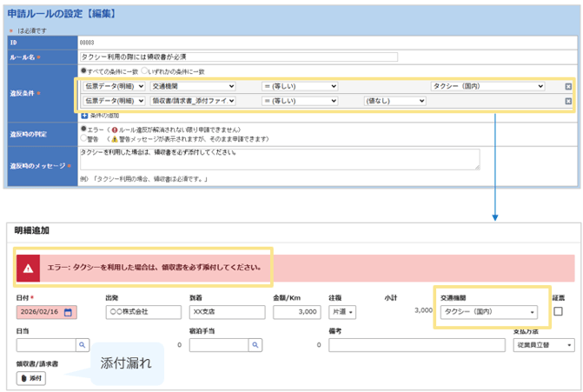This screenshot has width=583, height=392.
Task: Open 往復 片道 dropdown
Action: pos(342,312)
